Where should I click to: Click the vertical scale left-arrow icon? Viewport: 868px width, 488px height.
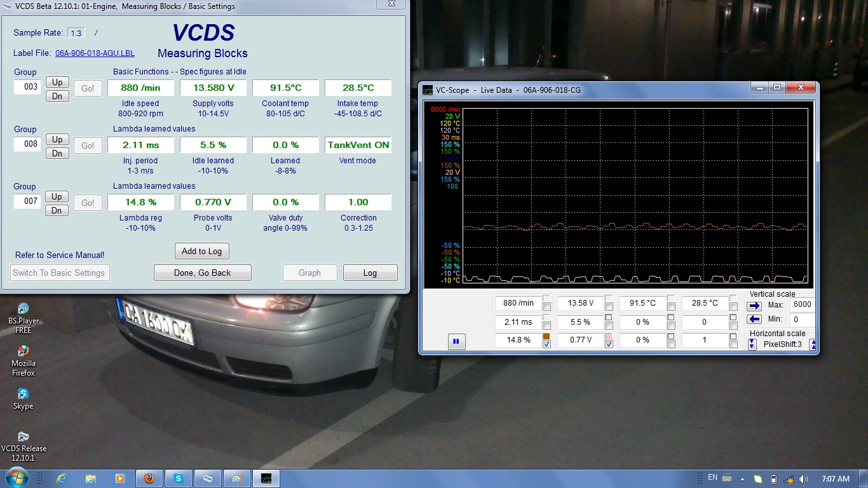point(754,319)
